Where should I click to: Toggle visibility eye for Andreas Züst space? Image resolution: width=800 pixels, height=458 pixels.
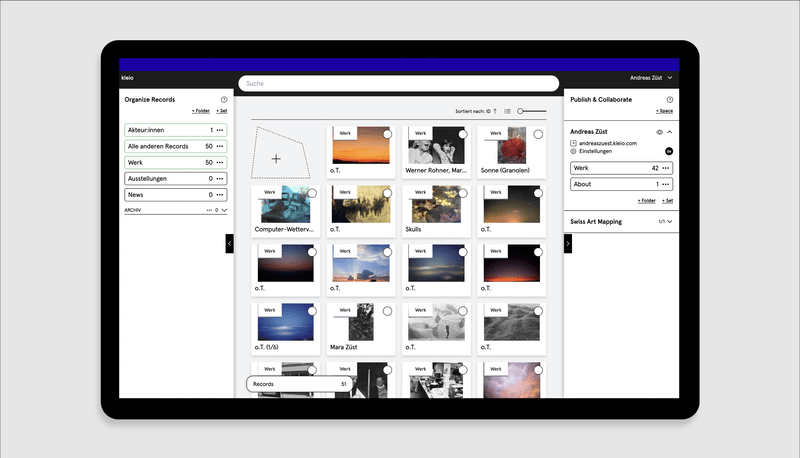coord(659,132)
